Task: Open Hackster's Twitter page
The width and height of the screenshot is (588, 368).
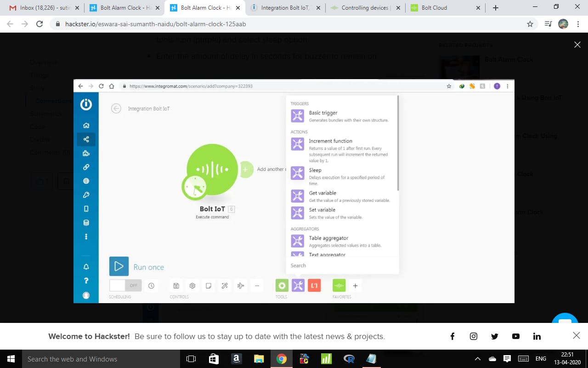Action: pyautogui.click(x=495, y=336)
